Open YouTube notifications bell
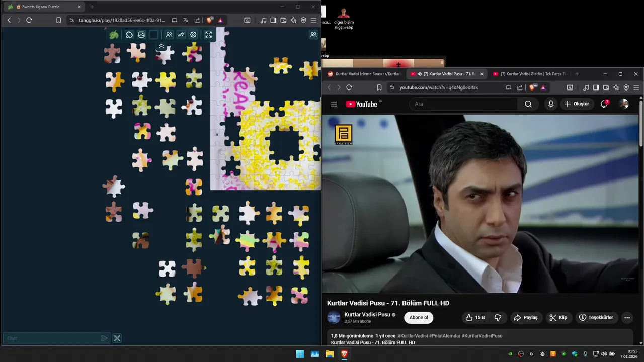644x362 pixels. point(604,104)
